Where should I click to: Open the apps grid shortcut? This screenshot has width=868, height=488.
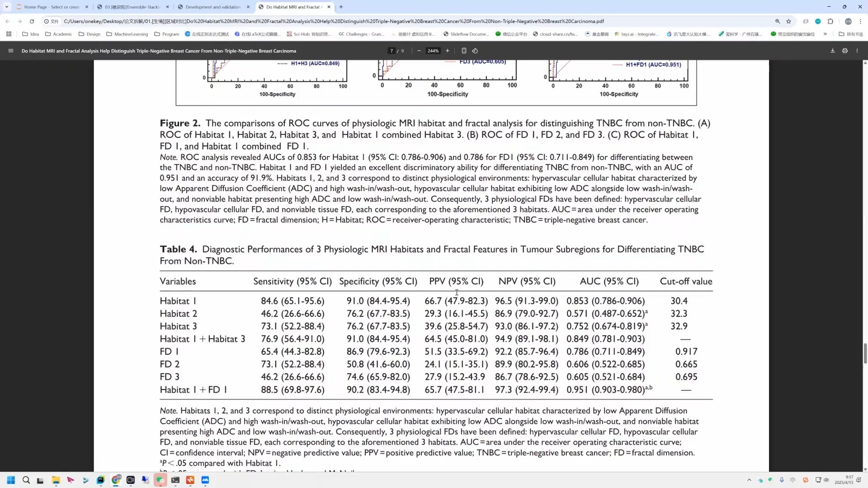click(x=9, y=34)
